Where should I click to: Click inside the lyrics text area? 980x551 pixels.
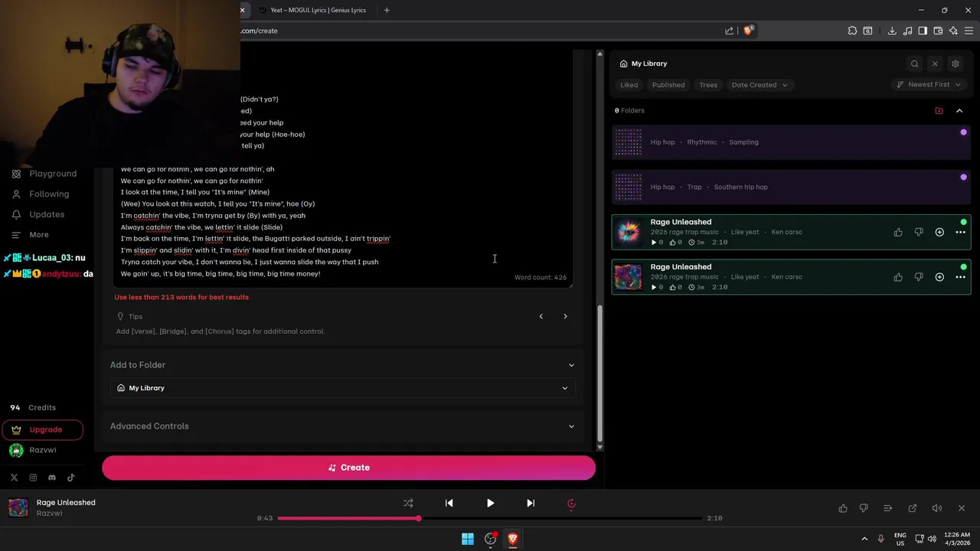pos(342,168)
